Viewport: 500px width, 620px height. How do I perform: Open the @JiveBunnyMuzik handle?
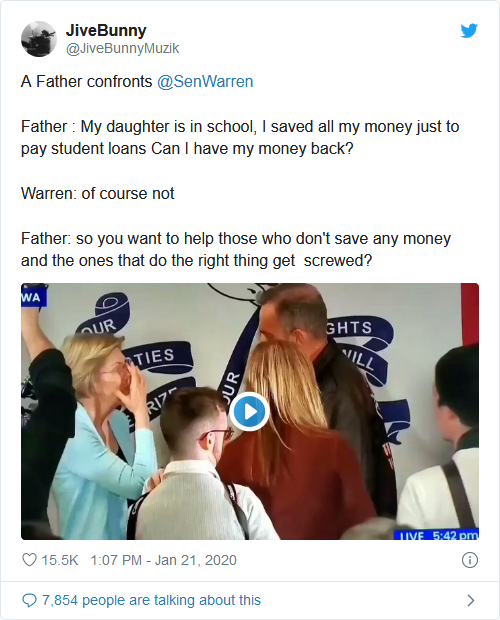pyautogui.click(x=123, y=48)
